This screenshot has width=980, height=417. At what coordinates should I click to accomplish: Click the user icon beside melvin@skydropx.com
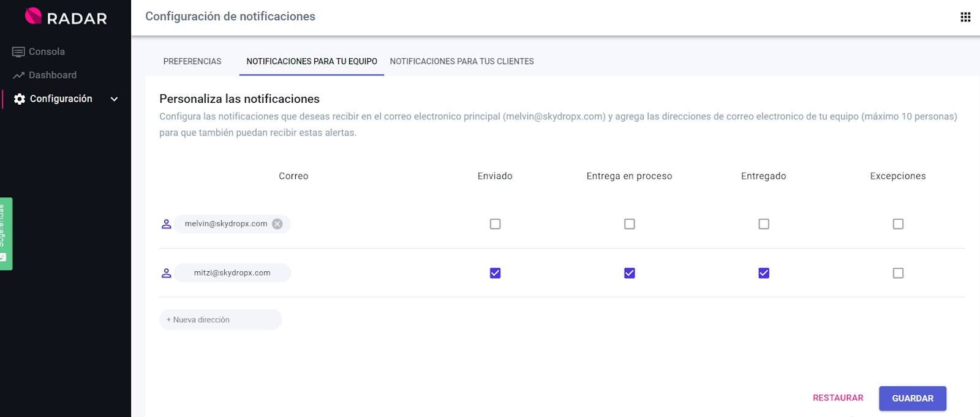tap(166, 224)
